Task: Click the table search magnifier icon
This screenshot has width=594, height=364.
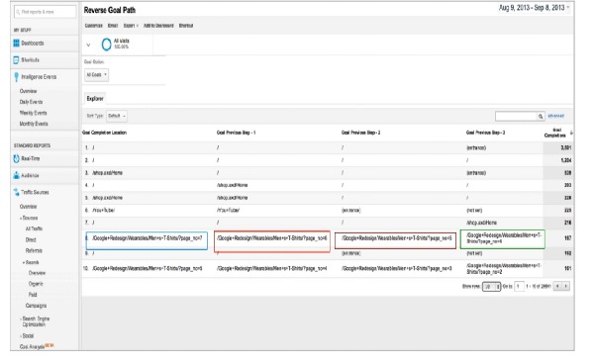Action: 541,116
